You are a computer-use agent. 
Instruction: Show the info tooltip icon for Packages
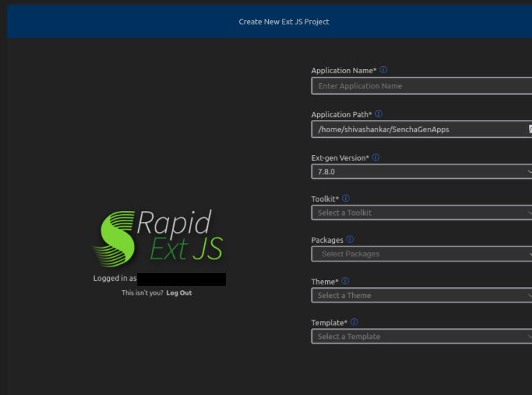tap(350, 240)
